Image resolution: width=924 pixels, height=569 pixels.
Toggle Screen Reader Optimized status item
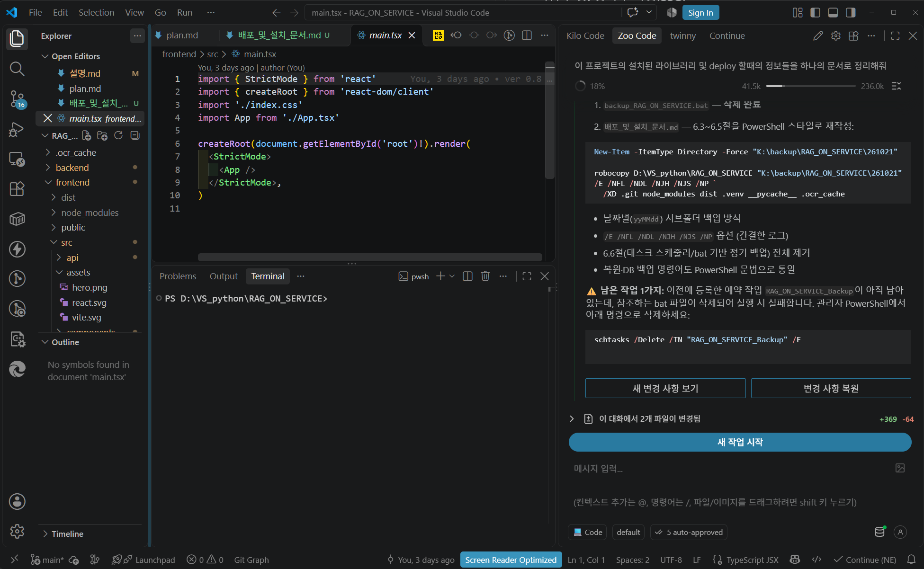coord(511,560)
